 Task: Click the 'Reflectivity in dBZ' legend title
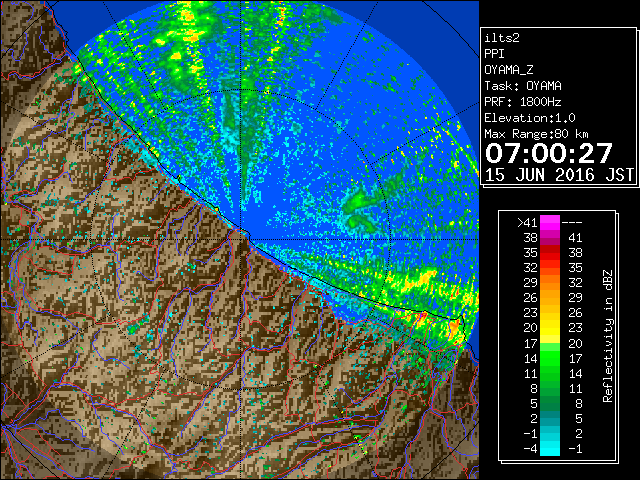[608, 336]
